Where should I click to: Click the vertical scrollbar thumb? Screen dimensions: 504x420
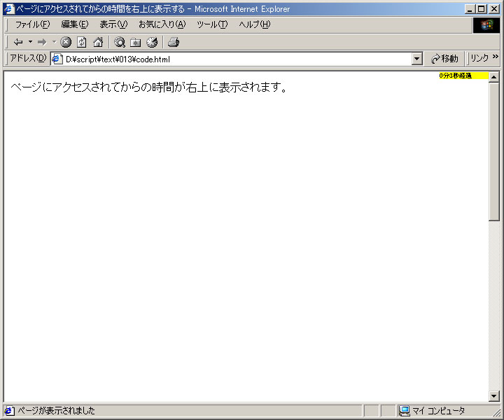[493, 152]
